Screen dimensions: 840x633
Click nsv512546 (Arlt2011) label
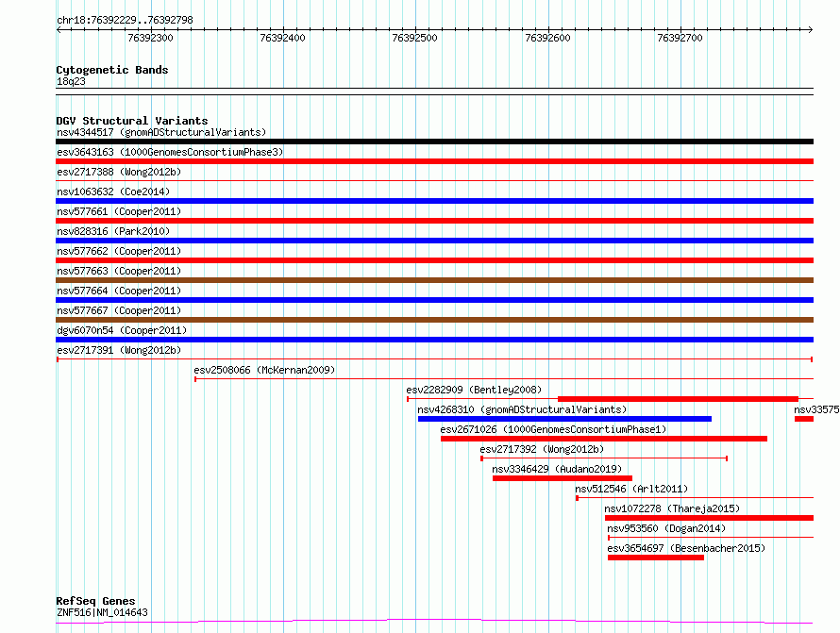(x=631, y=489)
